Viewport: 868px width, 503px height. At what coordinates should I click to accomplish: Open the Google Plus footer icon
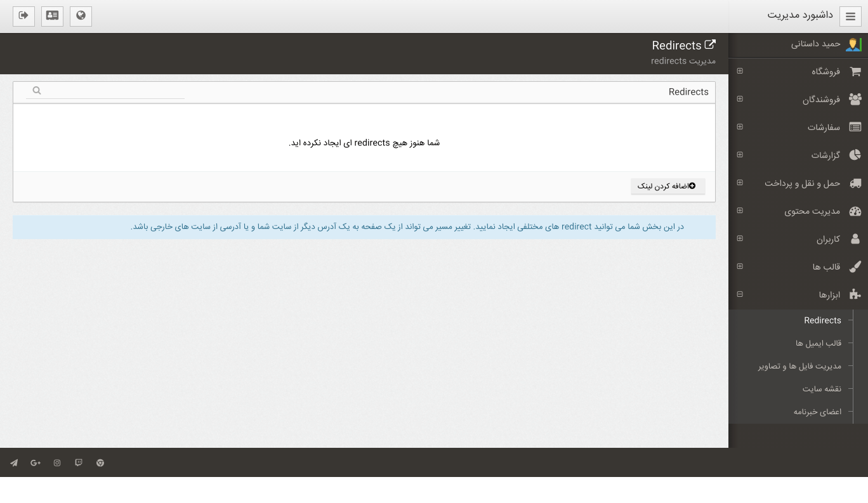pos(36,463)
